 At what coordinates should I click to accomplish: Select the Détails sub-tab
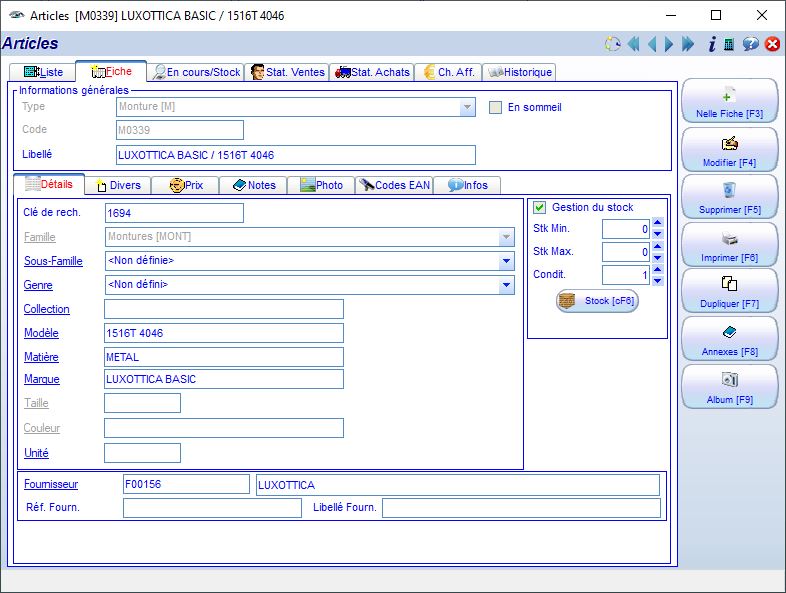tap(49, 184)
